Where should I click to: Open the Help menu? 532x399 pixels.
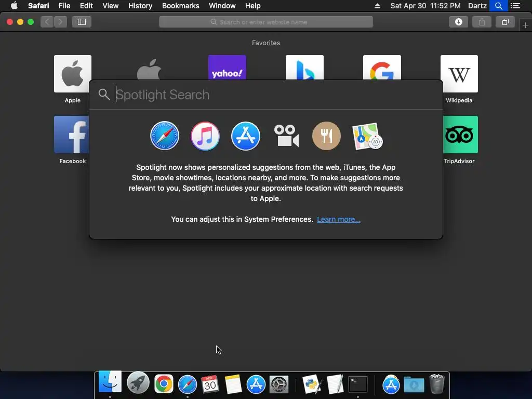(x=253, y=6)
